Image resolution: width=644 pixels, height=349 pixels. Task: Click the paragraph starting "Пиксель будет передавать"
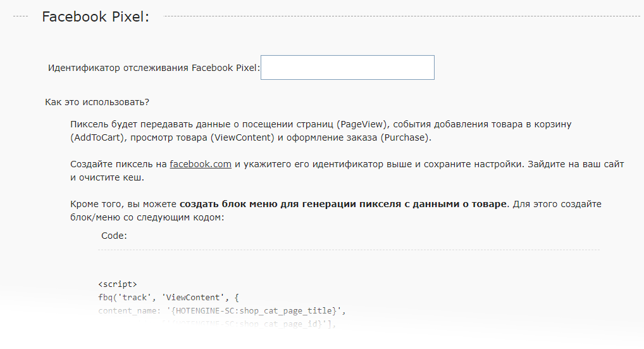202,124
